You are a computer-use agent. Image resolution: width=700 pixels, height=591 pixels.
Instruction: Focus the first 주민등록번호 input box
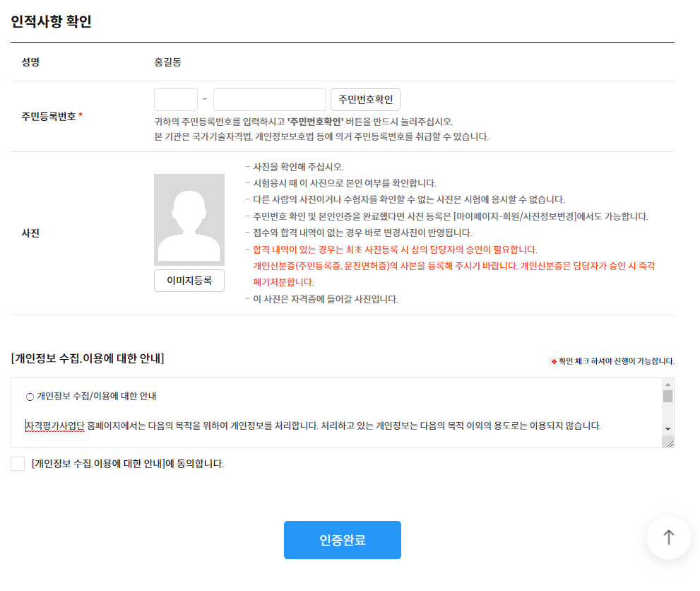176,100
